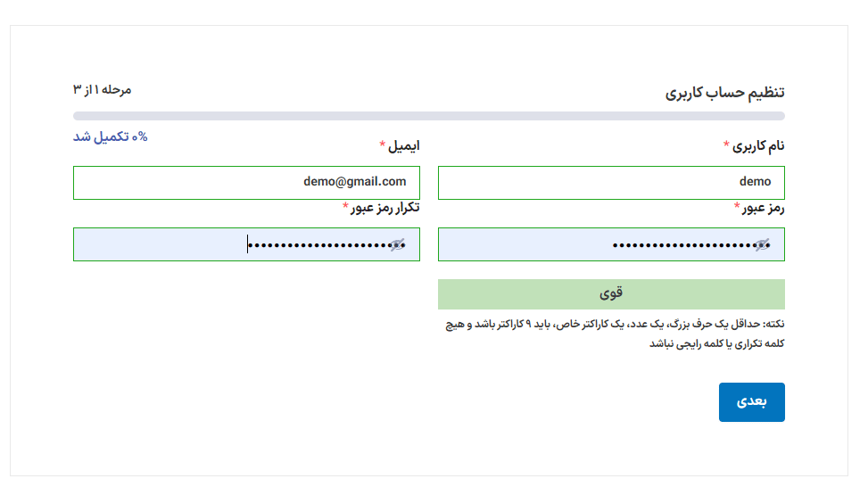Focus the نام کاربری input containing demo
This screenshot has width=868, height=487.
point(611,182)
